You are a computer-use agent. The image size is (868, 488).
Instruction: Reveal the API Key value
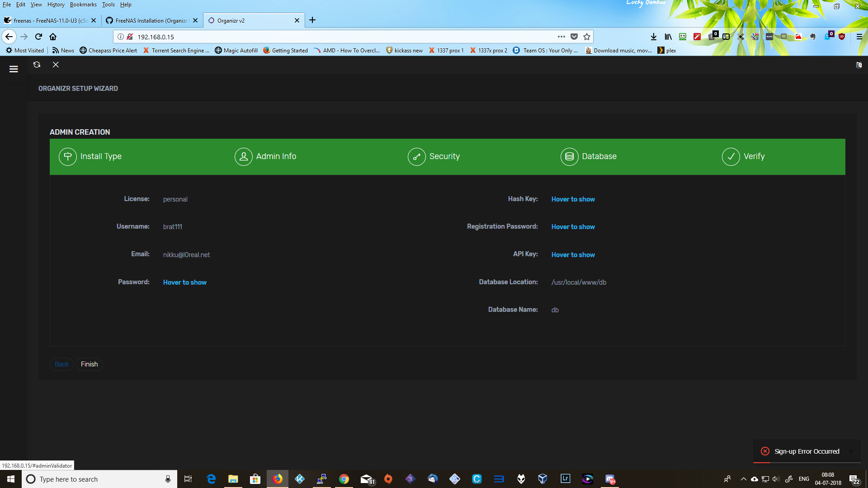tap(573, 255)
